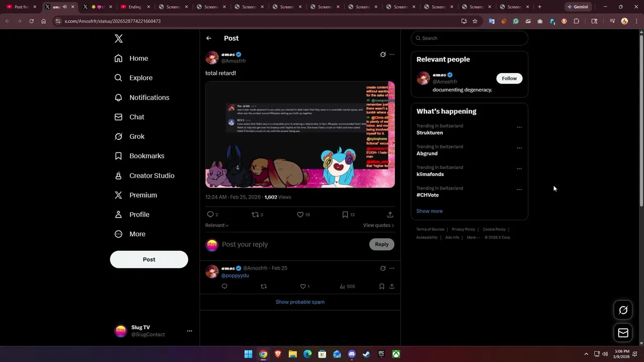Go back with the Post arrow
Image resolution: width=644 pixels, height=362 pixels.
[x=209, y=38]
